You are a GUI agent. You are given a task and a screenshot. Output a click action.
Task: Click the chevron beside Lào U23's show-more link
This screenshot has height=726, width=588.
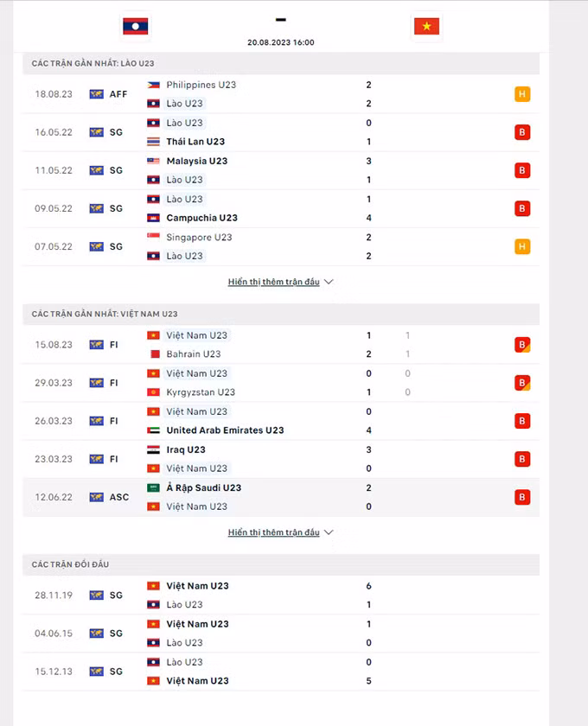pos(329,282)
